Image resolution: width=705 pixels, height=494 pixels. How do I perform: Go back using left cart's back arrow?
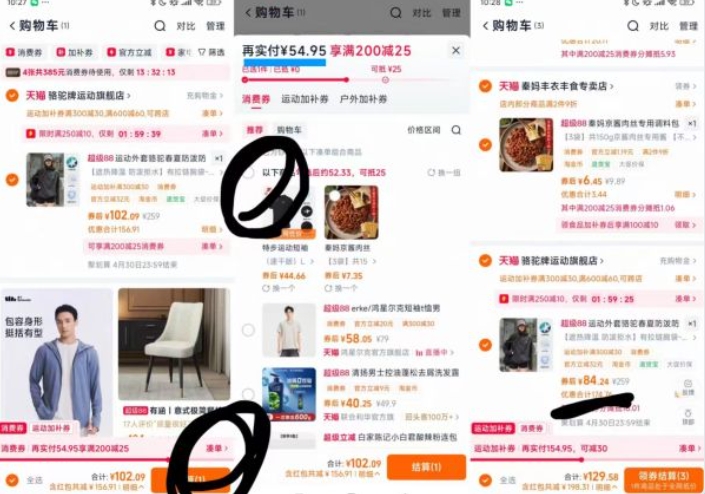(x=12, y=26)
